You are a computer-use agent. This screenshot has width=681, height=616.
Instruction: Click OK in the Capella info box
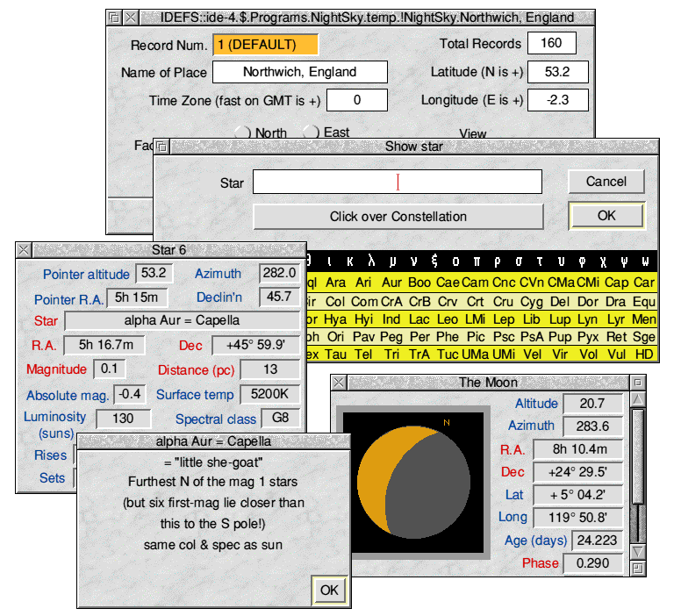(x=330, y=590)
